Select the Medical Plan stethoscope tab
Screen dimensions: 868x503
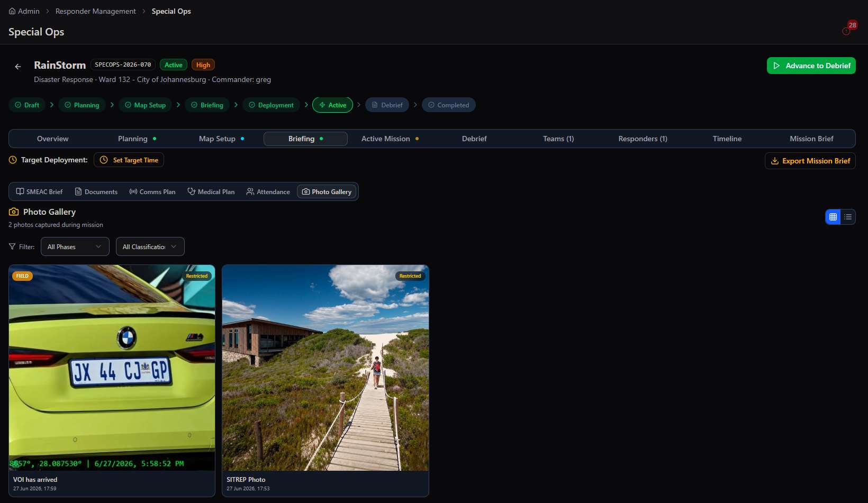(x=211, y=192)
